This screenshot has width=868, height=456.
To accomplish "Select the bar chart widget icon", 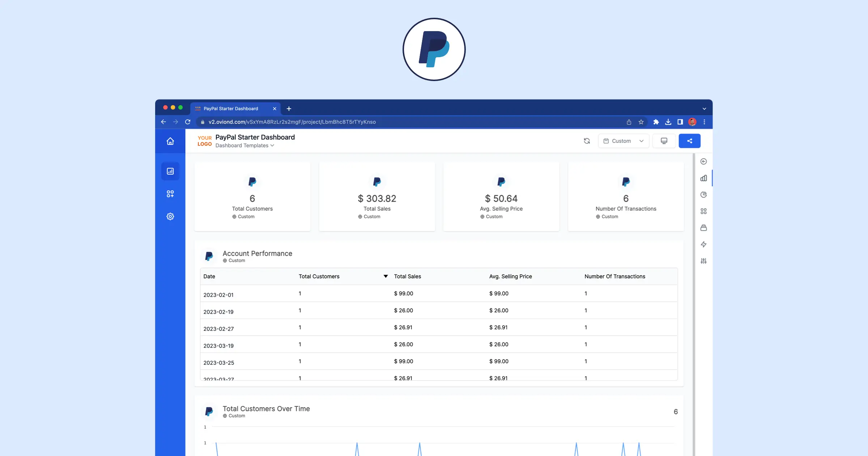I will pyautogui.click(x=703, y=178).
